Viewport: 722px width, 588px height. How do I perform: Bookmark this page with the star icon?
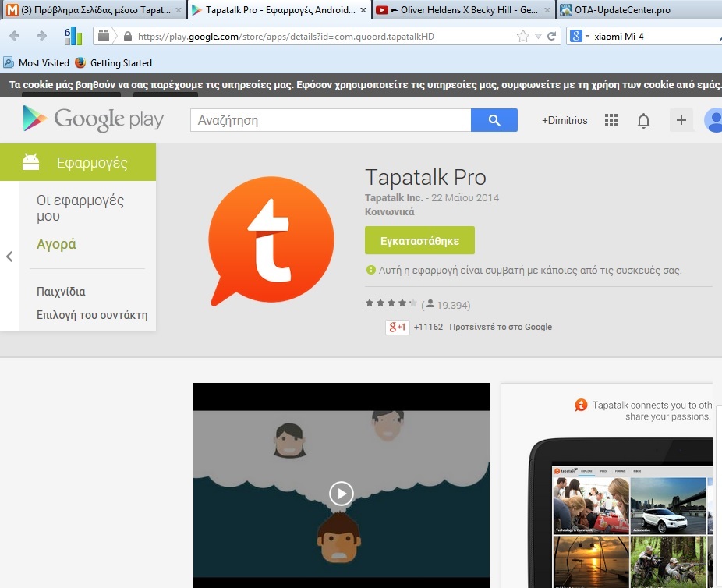pyautogui.click(x=523, y=36)
